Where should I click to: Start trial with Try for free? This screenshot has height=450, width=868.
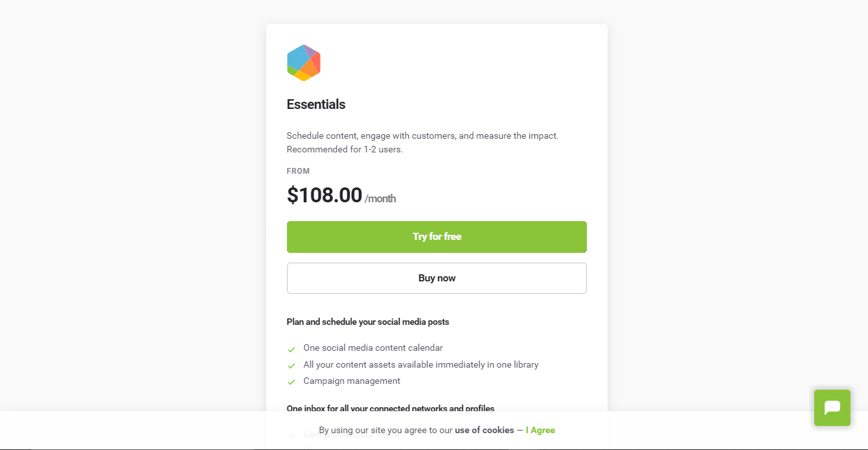click(437, 237)
